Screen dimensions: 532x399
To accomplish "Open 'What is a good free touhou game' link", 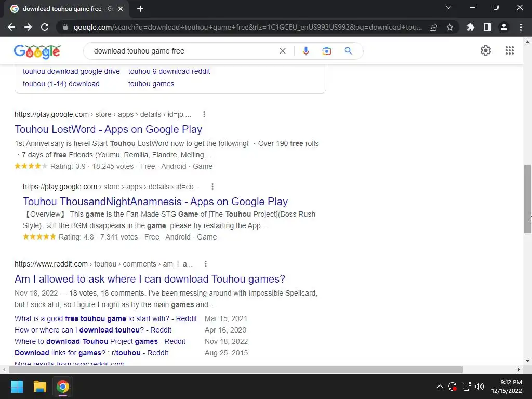I will pos(105,318).
